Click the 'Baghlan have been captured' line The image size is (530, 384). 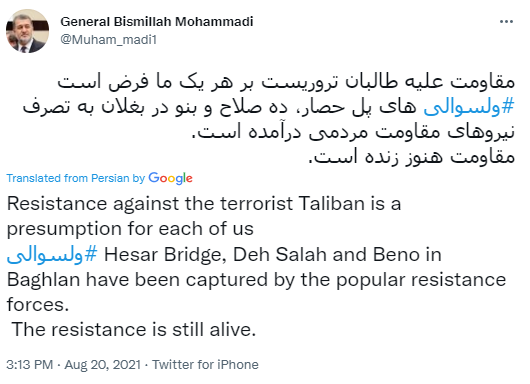[x=257, y=280]
